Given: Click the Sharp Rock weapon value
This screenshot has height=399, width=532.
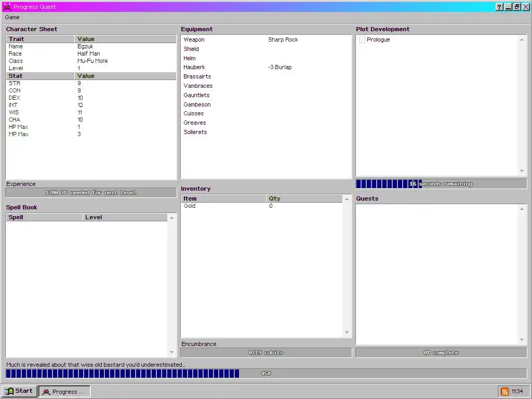Looking at the screenshot, I should click(x=283, y=39).
